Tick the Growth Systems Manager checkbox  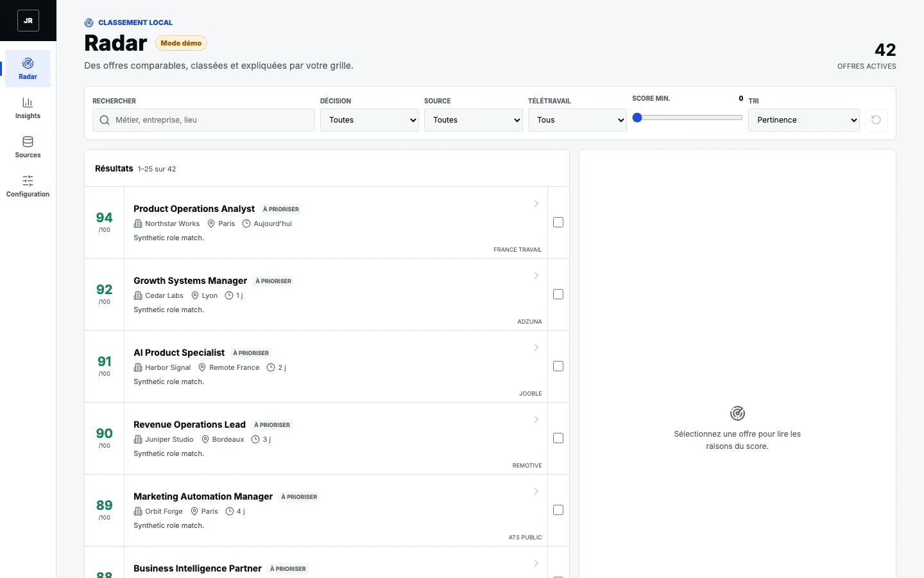(558, 294)
